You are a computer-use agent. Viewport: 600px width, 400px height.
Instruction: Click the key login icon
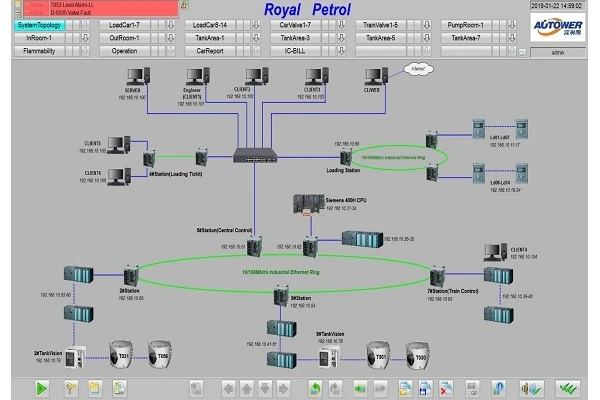tap(71, 389)
